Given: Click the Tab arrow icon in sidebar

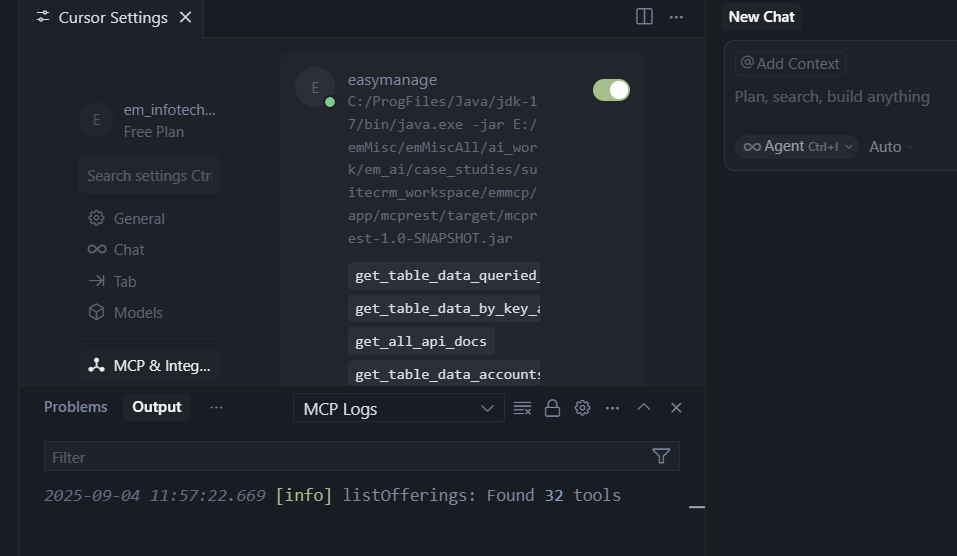Looking at the screenshot, I should click(96, 281).
